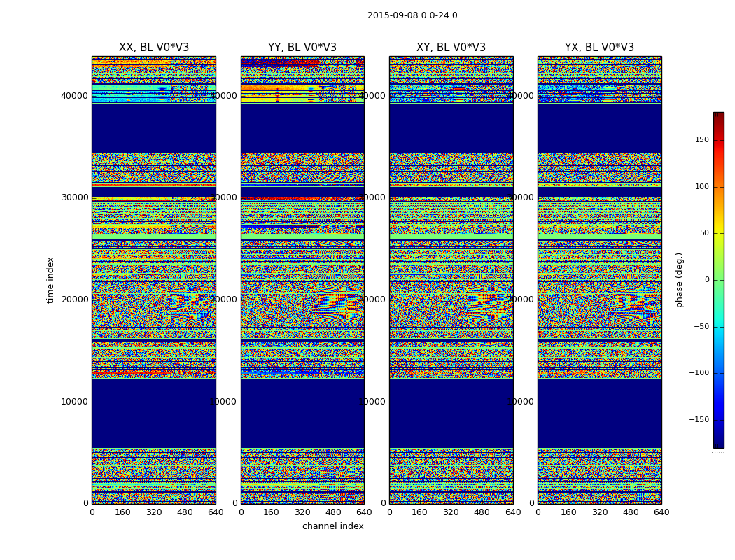The image size is (735, 560).
Task: Click YX plot x-axis tick 640
Action: 661,512
